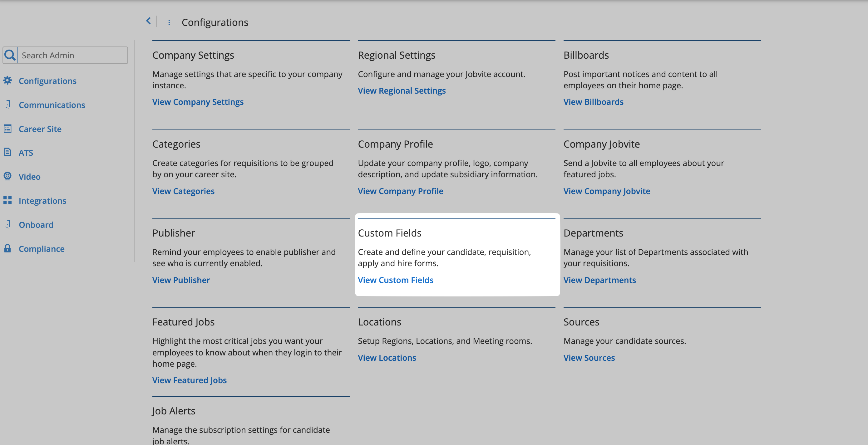868x445 pixels.
Task: Click the Video camera icon
Action: [7, 176]
